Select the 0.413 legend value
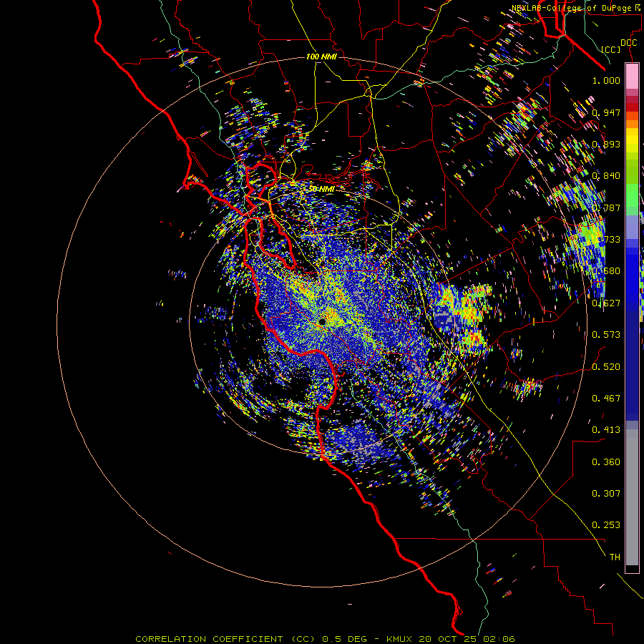The width and height of the screenshot is (644, 644). click(606, 429)
